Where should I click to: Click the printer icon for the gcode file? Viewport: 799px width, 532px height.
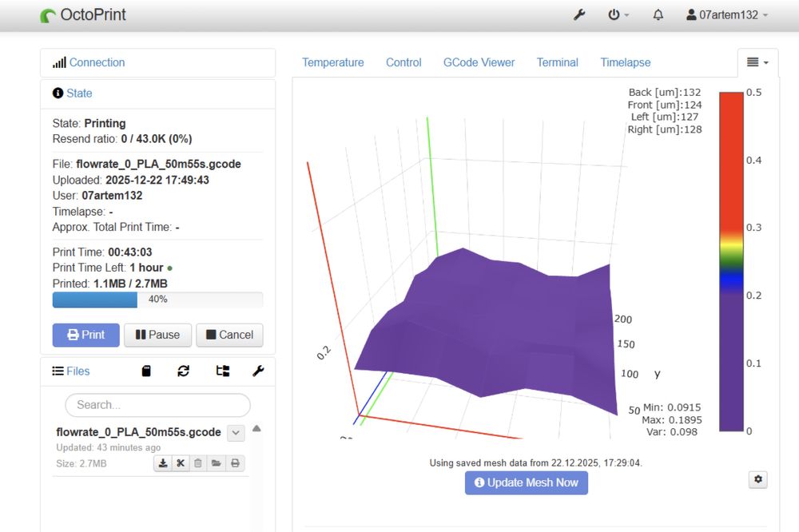click(x=235, y=463)
